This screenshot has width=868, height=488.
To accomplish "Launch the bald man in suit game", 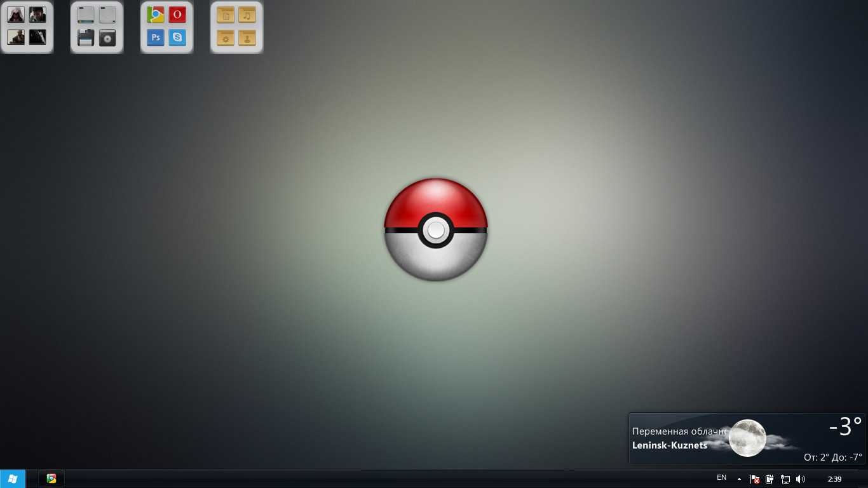I will coord(16,37).
